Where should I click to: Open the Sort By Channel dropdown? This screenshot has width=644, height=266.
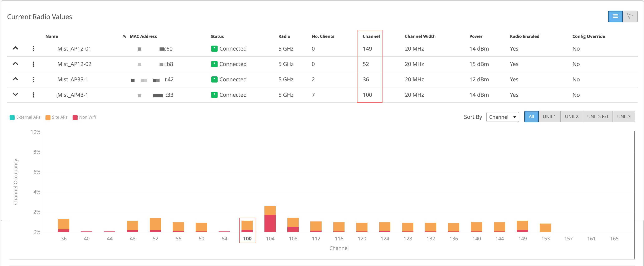(503, 117)
